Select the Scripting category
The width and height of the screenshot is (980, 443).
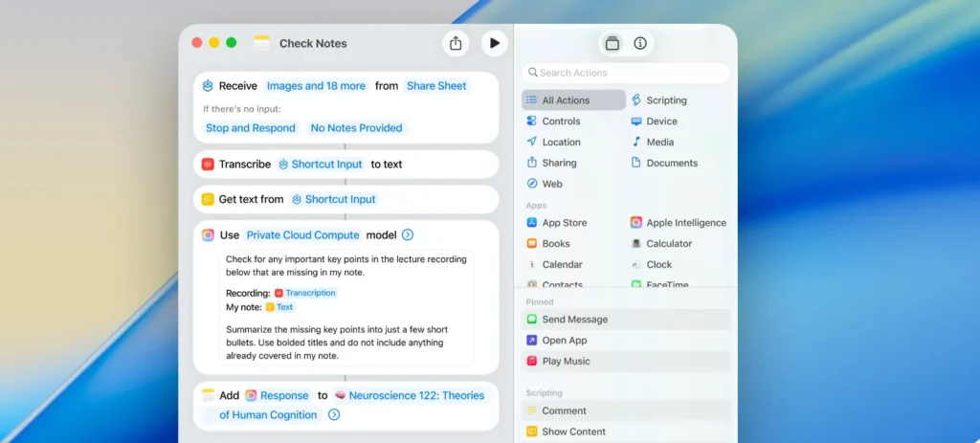[658, 100]
